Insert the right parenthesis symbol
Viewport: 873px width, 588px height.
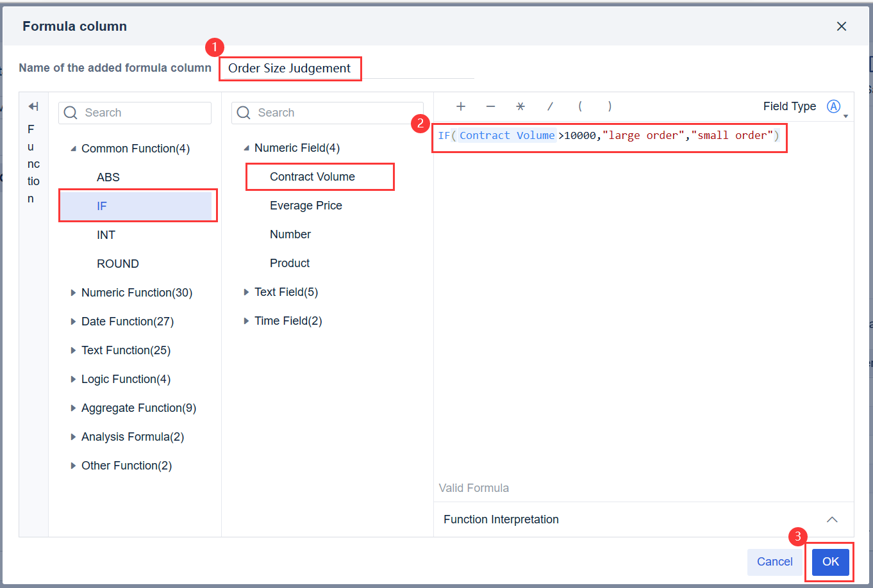click(x=610, y=106)
